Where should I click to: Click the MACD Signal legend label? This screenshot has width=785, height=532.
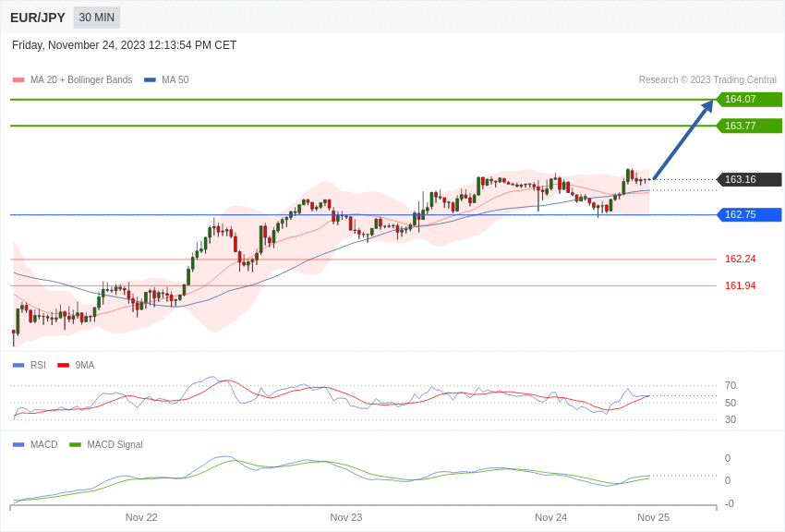point(115,444)
